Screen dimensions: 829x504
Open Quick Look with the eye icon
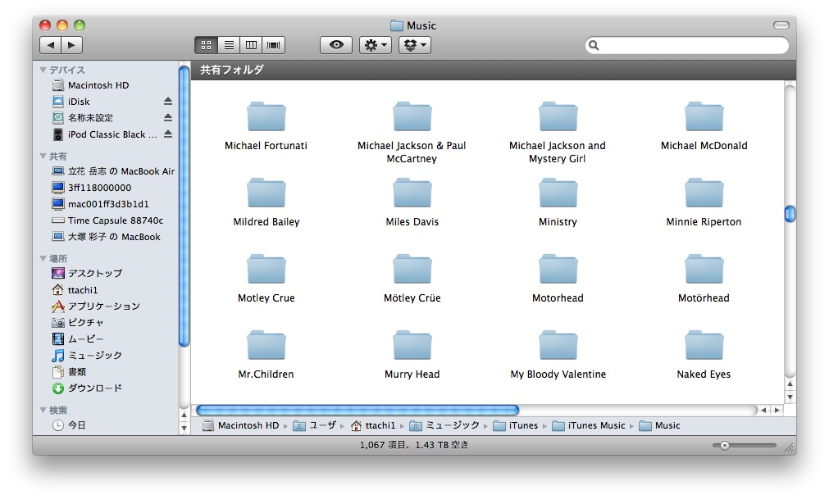coord(336,45)
